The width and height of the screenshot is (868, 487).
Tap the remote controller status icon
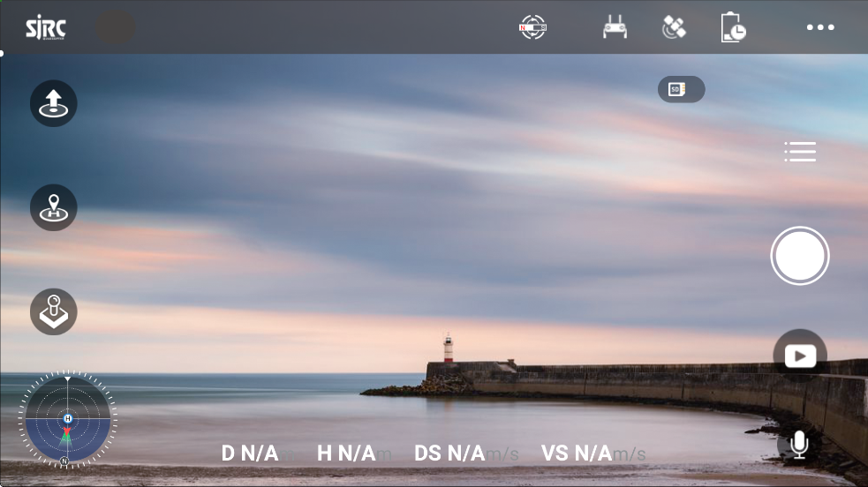(x=615, y=27)
